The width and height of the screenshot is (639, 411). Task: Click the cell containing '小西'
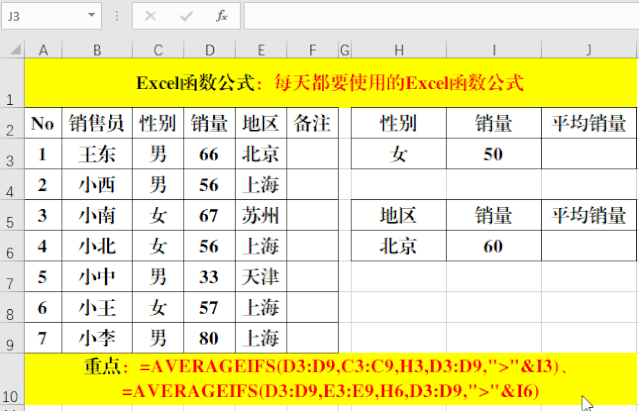click(x=97, y=184)
